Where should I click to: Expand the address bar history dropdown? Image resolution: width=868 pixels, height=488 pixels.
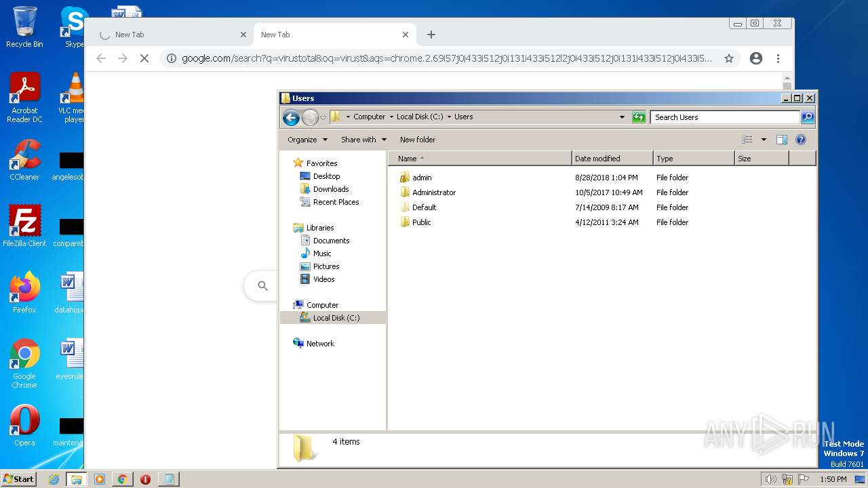(x=622, y=117)
